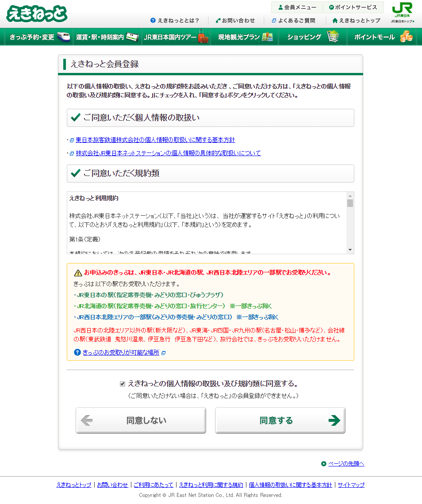
Task: Click the 同意しない button
Action: (x=141, y=420)
